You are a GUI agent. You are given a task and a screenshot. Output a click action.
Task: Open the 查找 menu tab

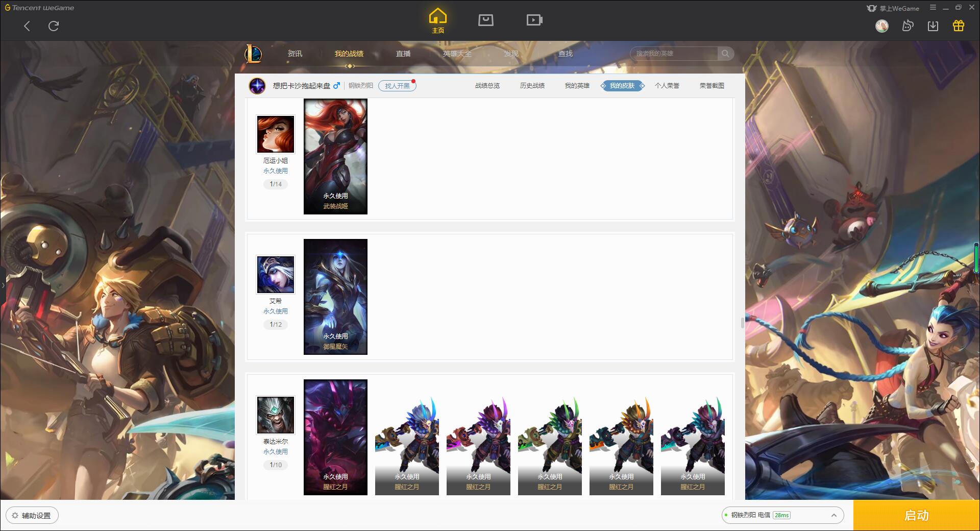(x=566, y=54)
